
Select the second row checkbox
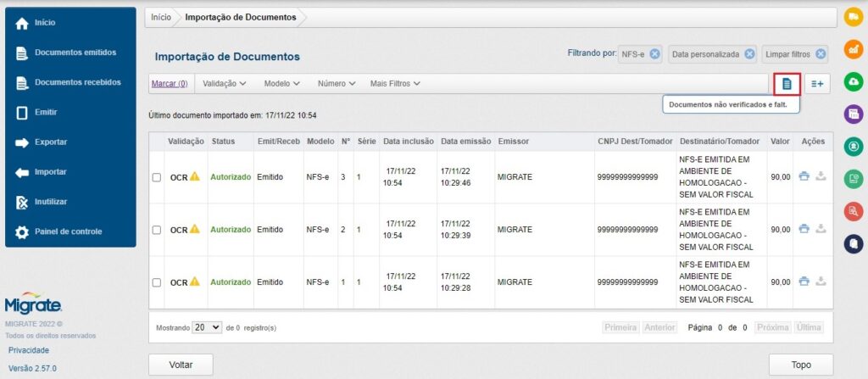(x=156, y=230)
